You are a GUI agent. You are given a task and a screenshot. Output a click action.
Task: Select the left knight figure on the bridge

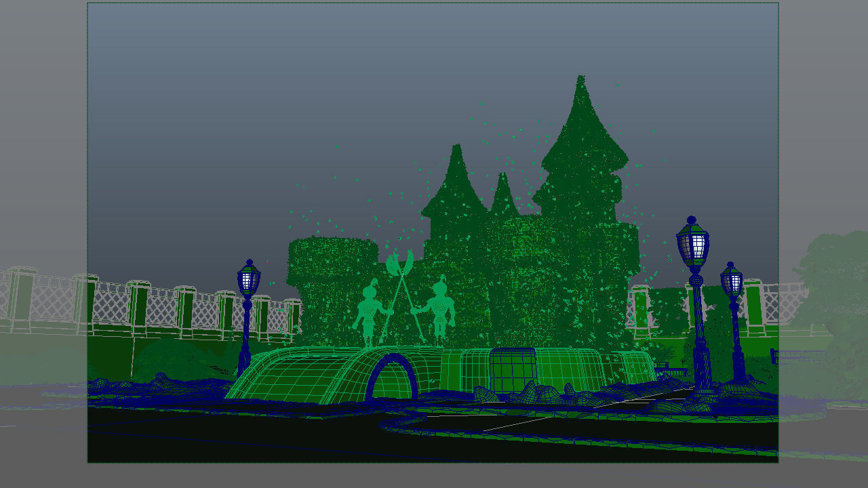coord(370,312)
